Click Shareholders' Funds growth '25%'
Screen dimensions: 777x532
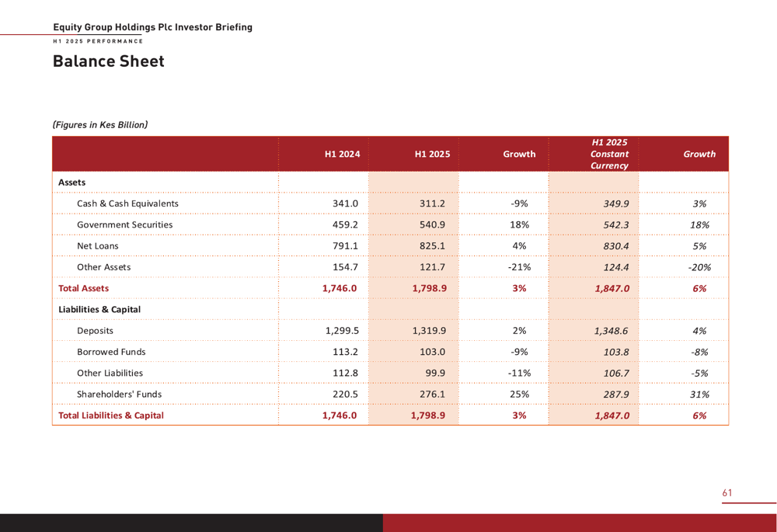(x=519, y=395)
